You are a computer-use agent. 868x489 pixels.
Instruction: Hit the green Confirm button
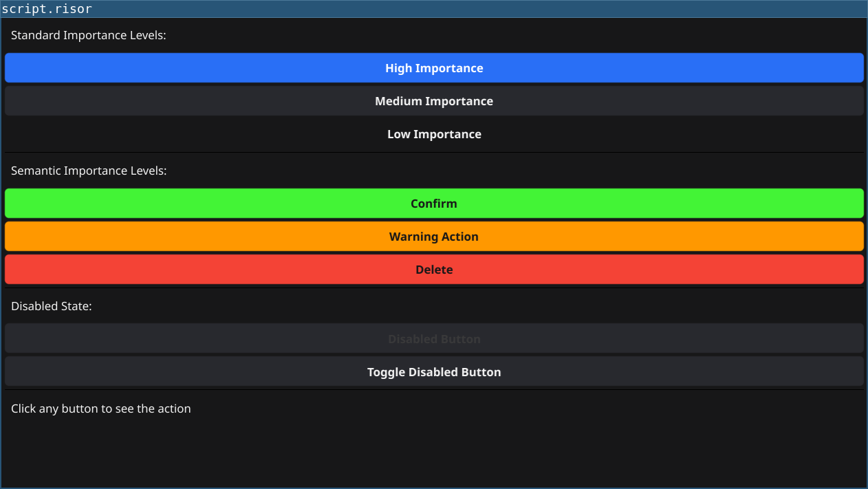434,204
